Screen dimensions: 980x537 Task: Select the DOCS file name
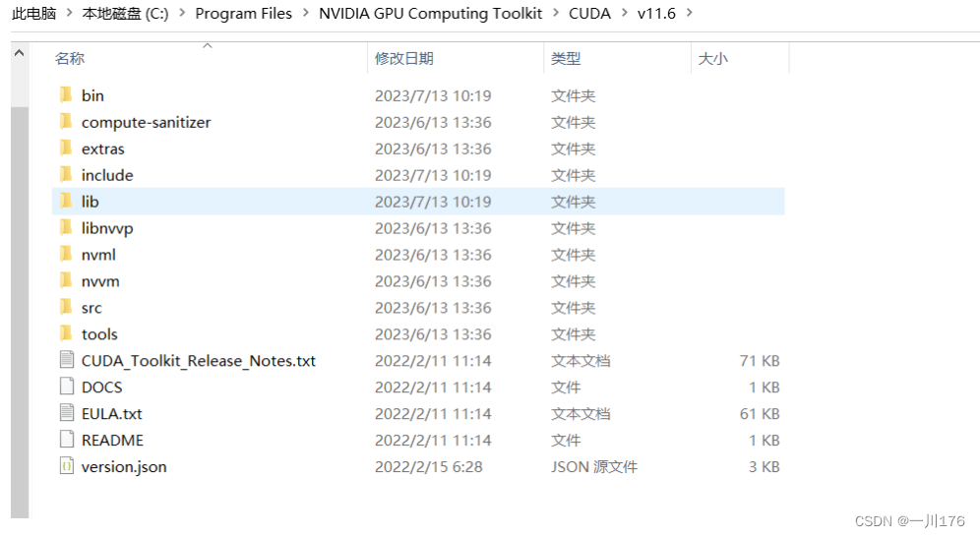coord(102,388)
